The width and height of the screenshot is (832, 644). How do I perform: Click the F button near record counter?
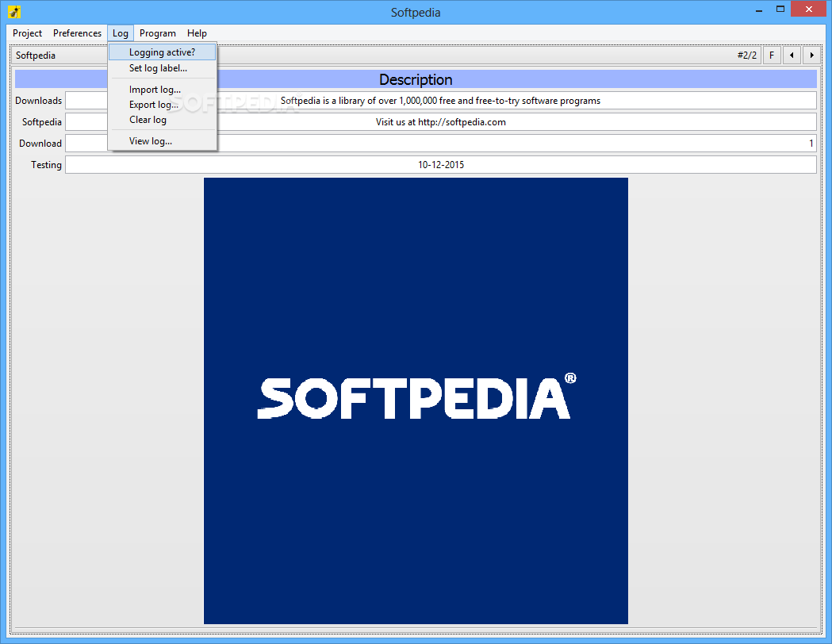(772, 56)
